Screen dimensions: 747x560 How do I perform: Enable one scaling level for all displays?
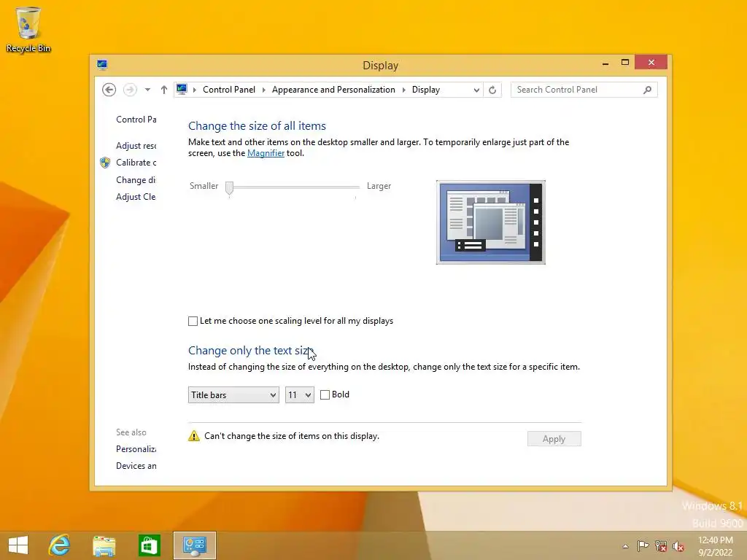click(193, 321)
